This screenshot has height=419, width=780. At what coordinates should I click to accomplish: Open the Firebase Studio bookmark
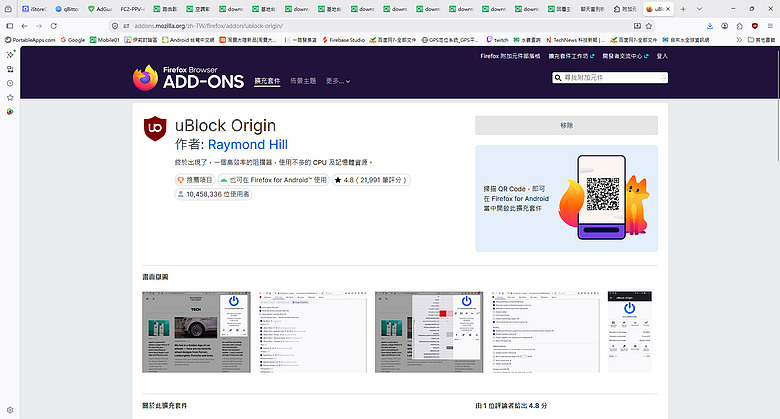[343, 40]
